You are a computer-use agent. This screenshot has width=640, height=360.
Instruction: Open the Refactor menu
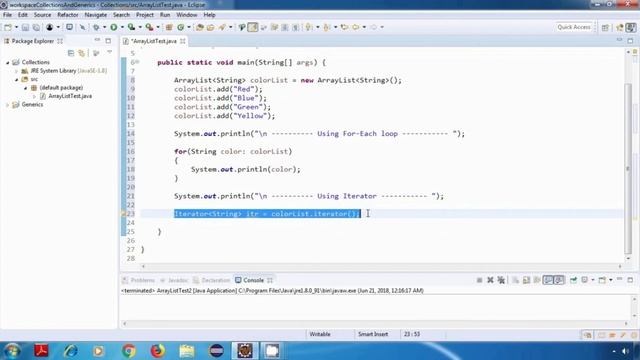[x=68, y=15]
